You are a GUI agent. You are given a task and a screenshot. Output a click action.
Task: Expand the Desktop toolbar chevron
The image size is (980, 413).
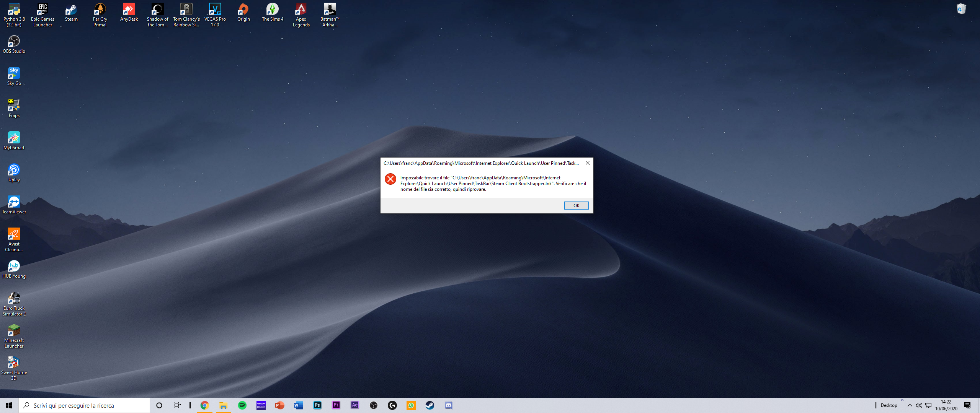point(902,400)
